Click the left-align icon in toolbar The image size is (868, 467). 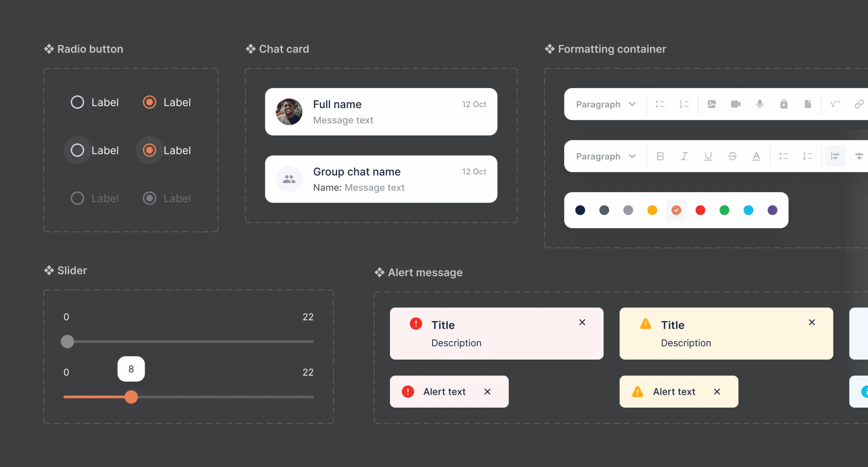tap(835, 156)
